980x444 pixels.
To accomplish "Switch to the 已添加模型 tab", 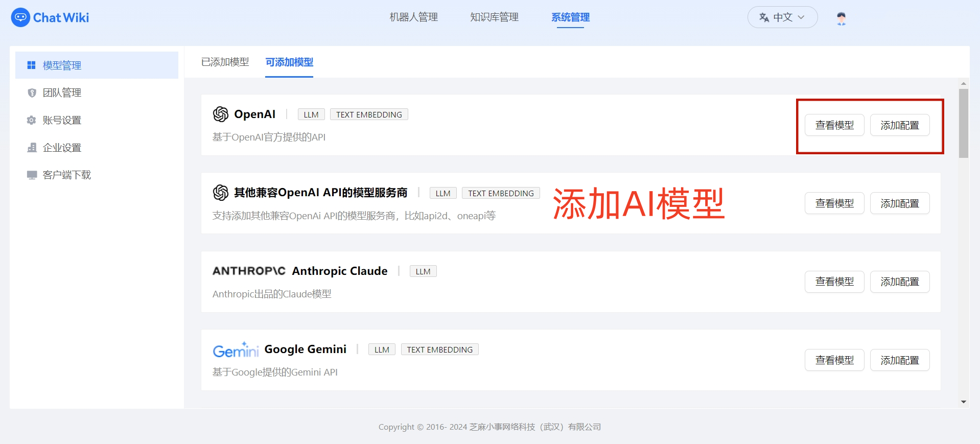I will [225, 62].
